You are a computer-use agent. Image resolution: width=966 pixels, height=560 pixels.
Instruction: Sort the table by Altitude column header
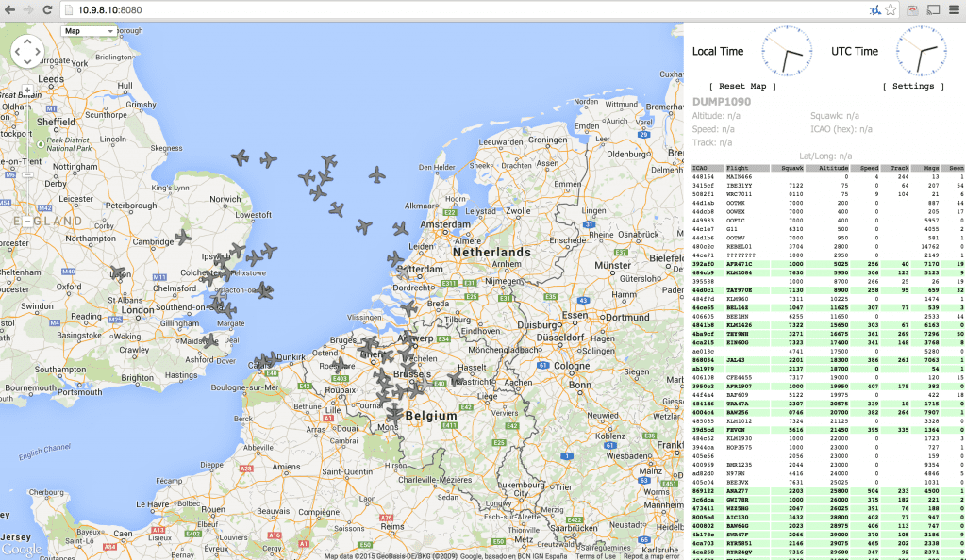click(x=828, y=168)
